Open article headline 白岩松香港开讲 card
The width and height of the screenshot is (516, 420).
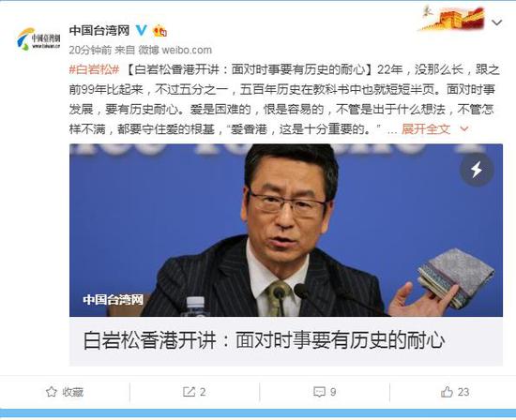pos(285,340)
